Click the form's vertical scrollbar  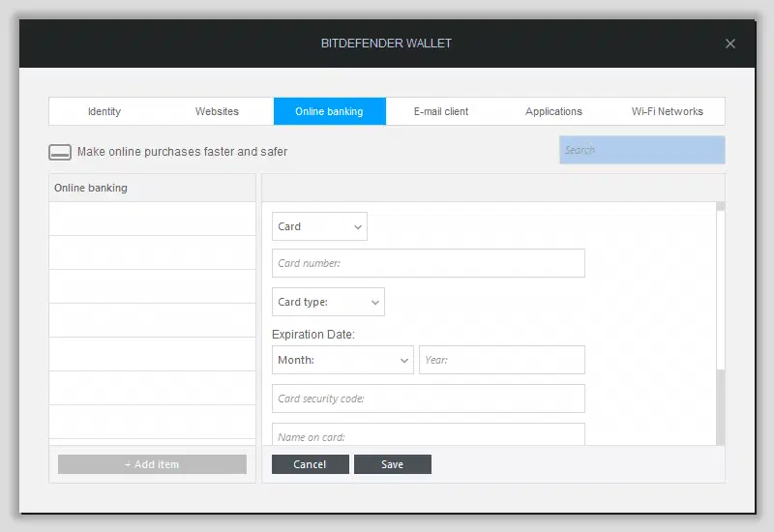720,290
